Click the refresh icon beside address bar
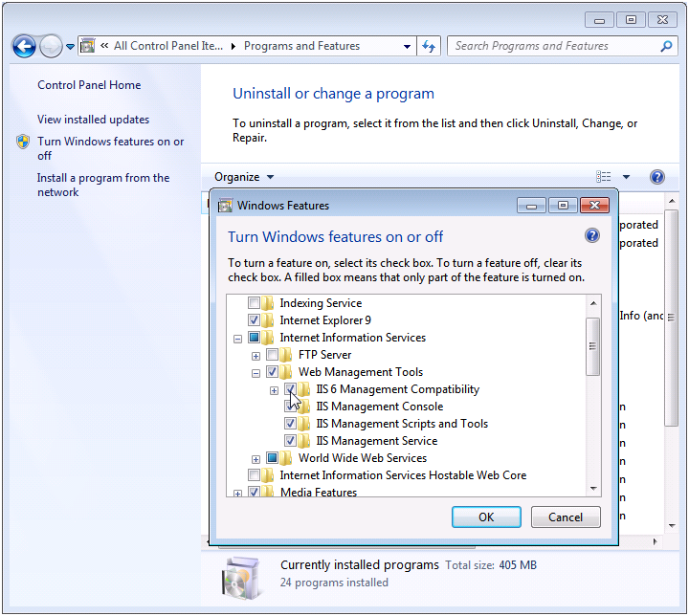Viewport: 689px width, 616px height. pos(429,46)
